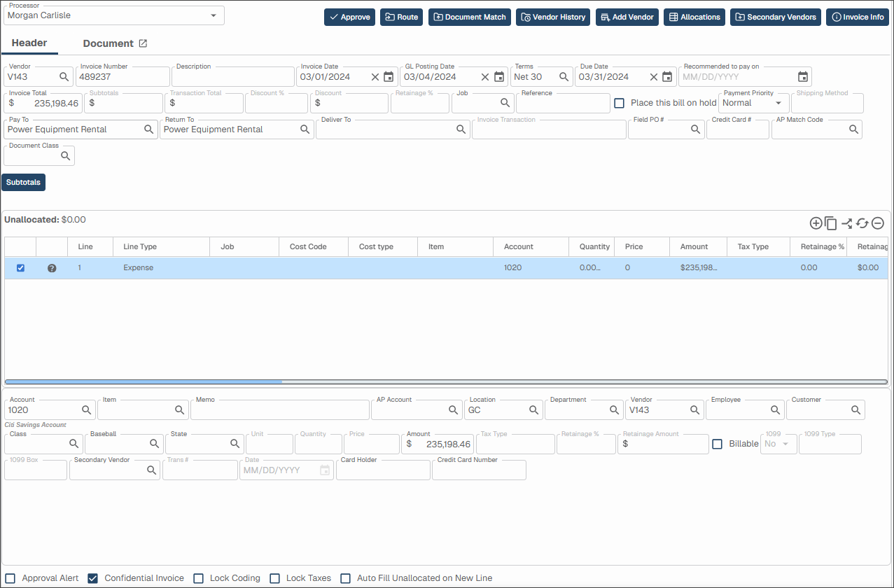Click the Invoice Number field
Screen dimensions: 894x588
pos(123,76)
